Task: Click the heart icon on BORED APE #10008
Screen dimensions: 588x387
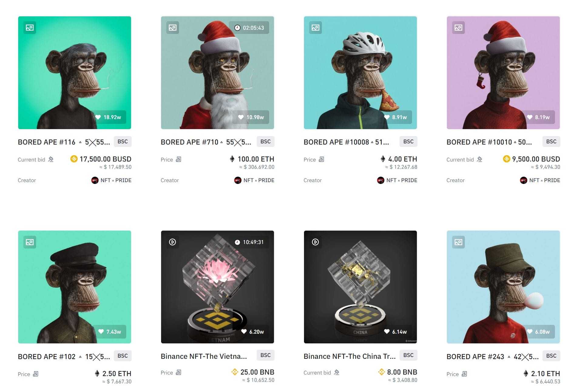Action: (387, 117)
